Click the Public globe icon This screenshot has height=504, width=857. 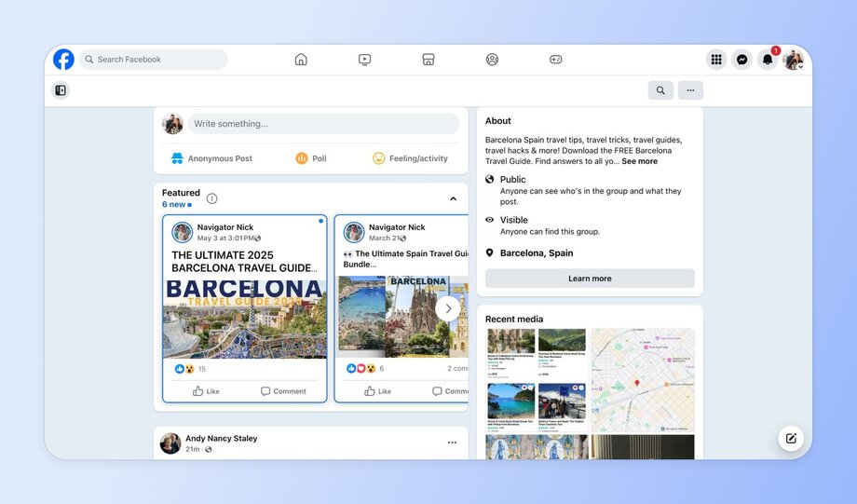490,179
